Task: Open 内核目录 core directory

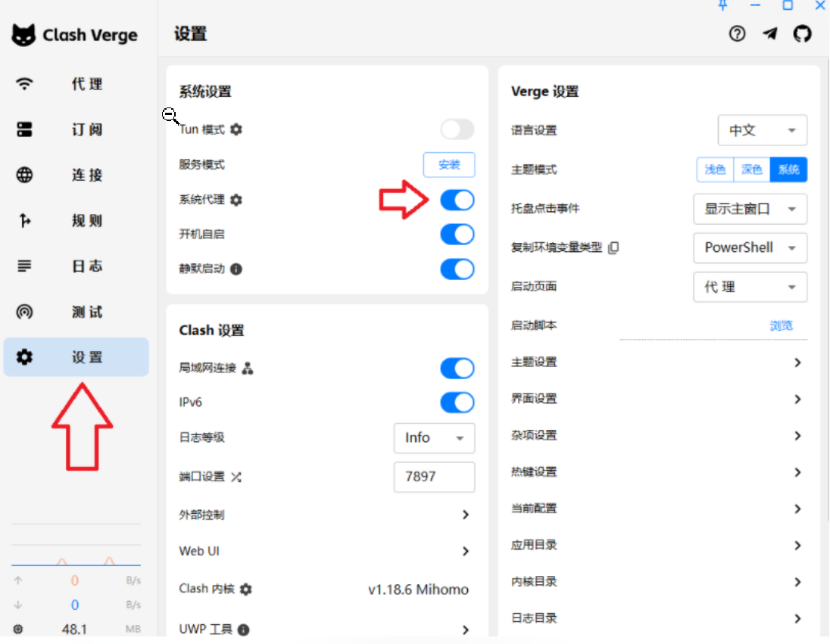Action: 659,581
